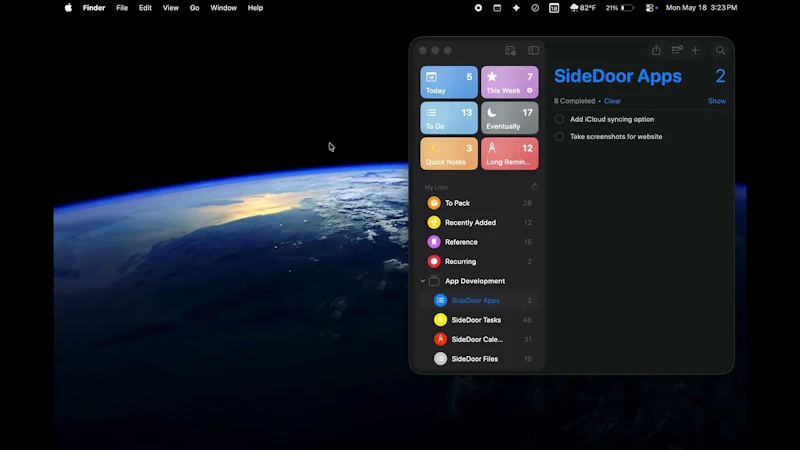Click the SideDoor Cale... red icon

(x=440, y=339)
